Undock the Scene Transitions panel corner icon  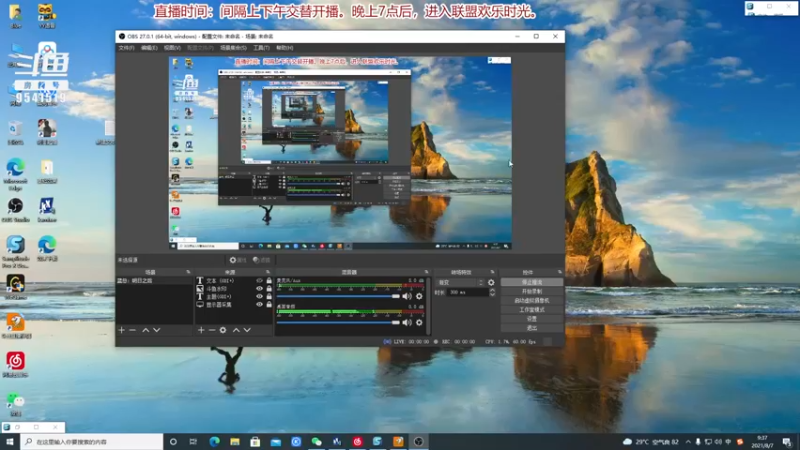click(492, 272)
